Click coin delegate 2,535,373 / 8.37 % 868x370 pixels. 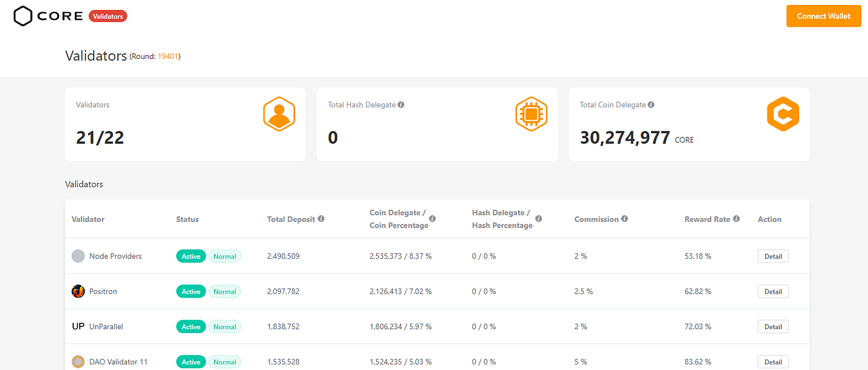[401, 256]
